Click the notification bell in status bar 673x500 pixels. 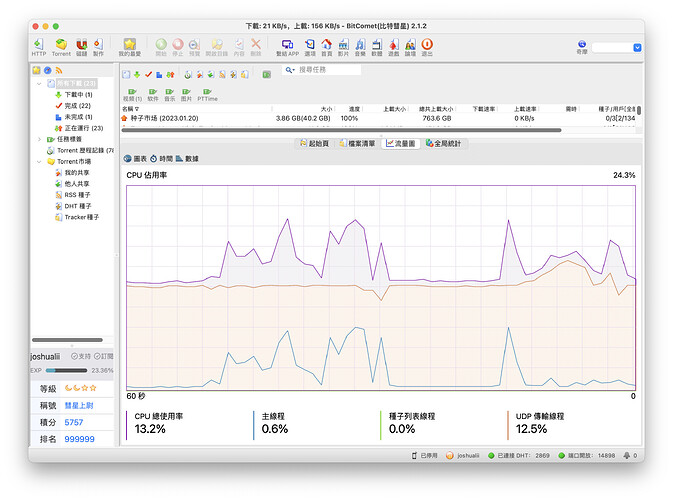(x=627, y=455)
